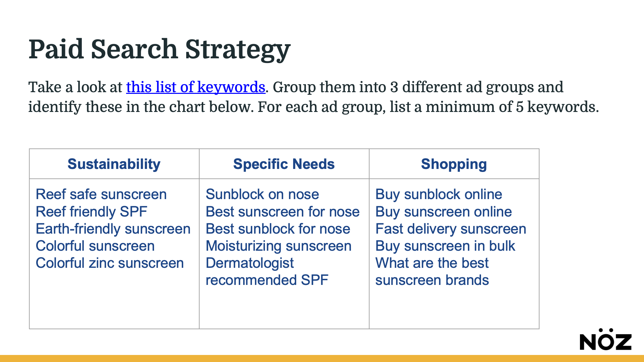Image resolution: width=644 pixels, height=362 pixels.
Task: Select the Sustainability column header
Action: click(114, 164)
